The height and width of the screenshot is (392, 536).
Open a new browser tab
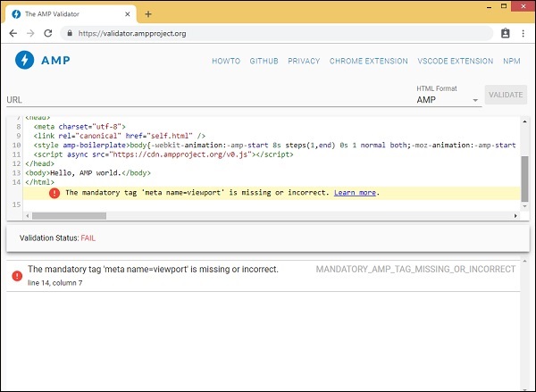point(148,13)
